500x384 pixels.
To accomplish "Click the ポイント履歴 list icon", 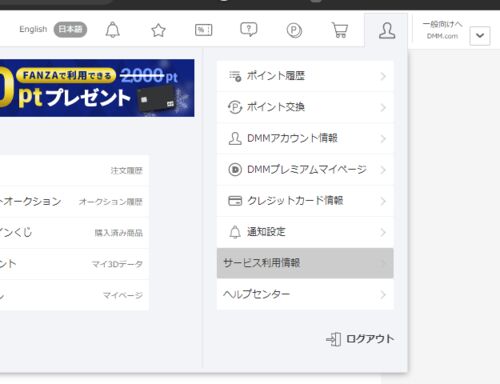I will tap(235, 76).
